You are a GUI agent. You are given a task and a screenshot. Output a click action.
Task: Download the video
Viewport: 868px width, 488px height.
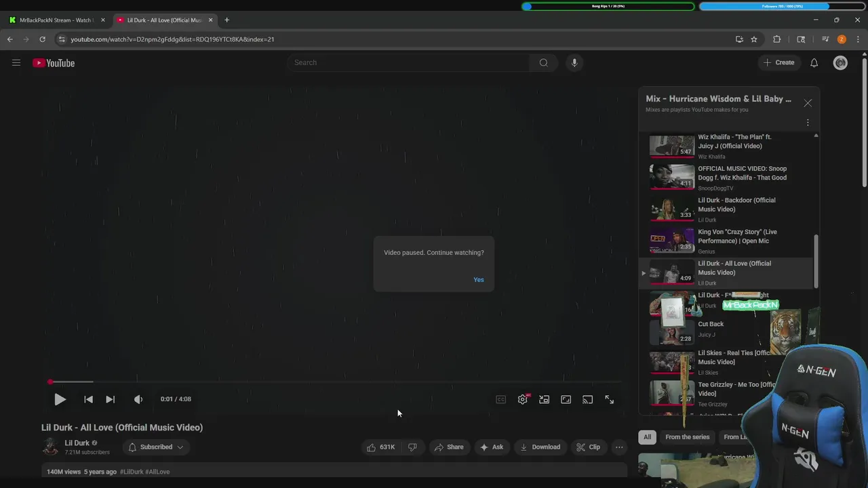tap(540, 447)
